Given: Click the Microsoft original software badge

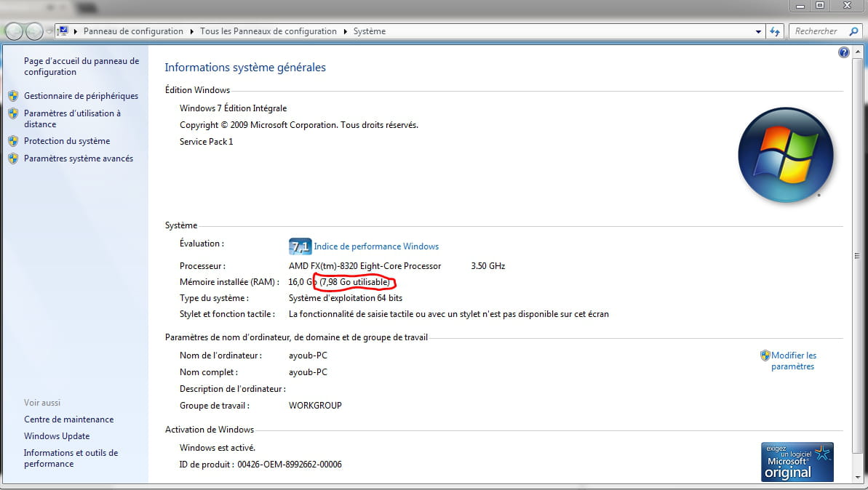Looking at the screenshot, I should coord(797,462).
